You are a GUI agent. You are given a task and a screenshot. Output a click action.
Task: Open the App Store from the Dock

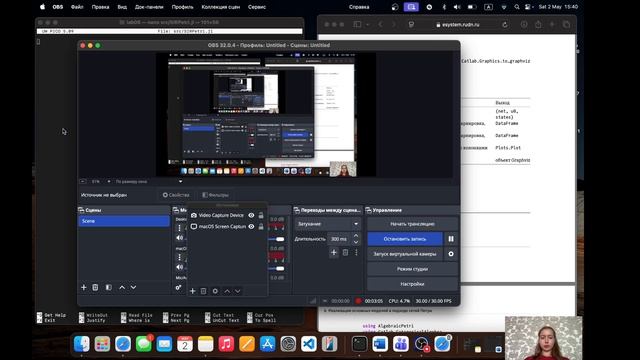click(x=267, y=344)
